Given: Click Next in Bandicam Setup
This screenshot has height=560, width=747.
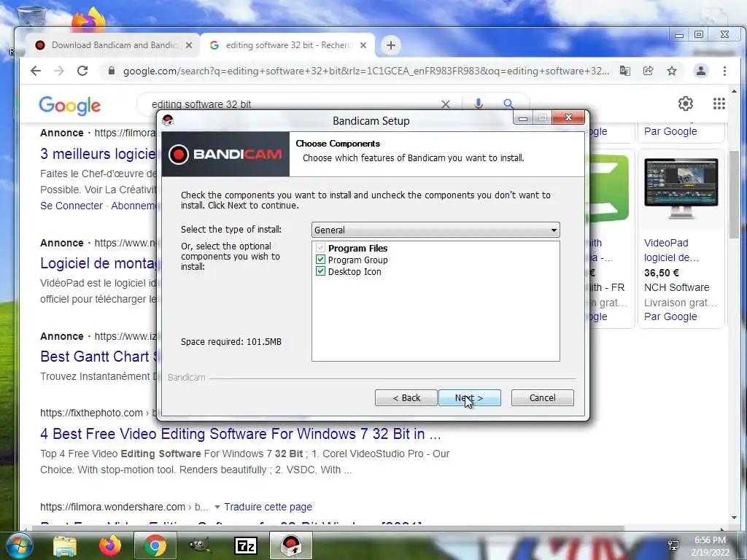Looking at the screenshot, I should coord(469,397).
